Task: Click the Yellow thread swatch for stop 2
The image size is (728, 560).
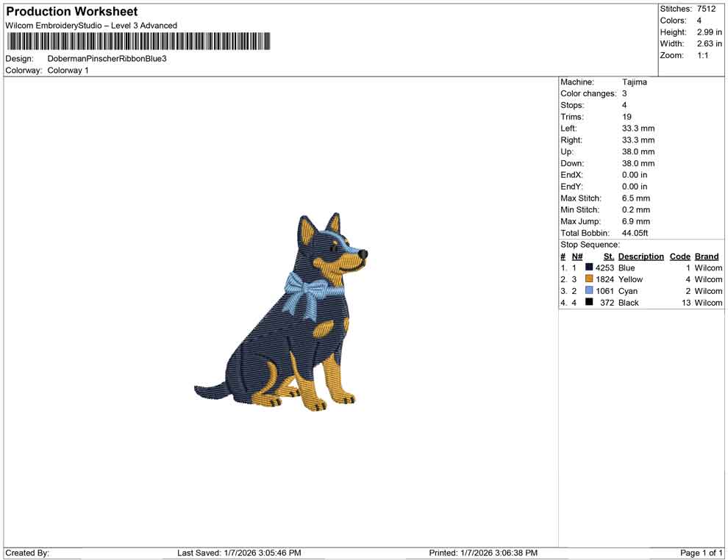Action: 588,279
